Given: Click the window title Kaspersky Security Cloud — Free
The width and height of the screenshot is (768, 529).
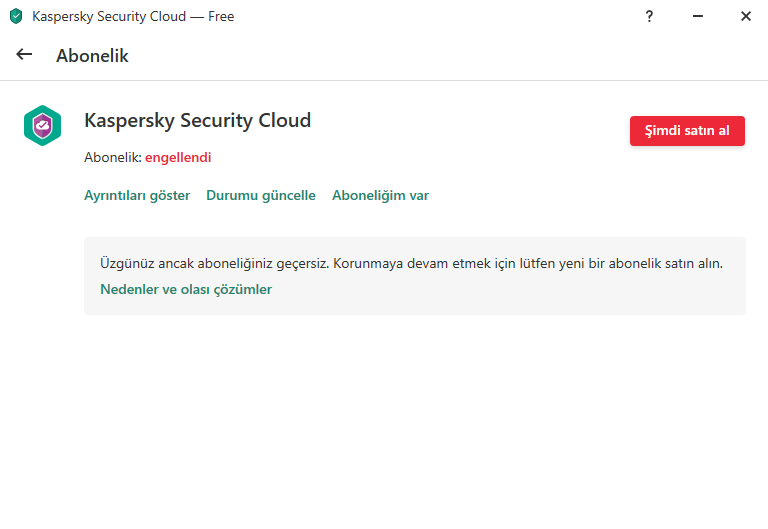Looking at the screenshot, I should (x=133, y=16).
